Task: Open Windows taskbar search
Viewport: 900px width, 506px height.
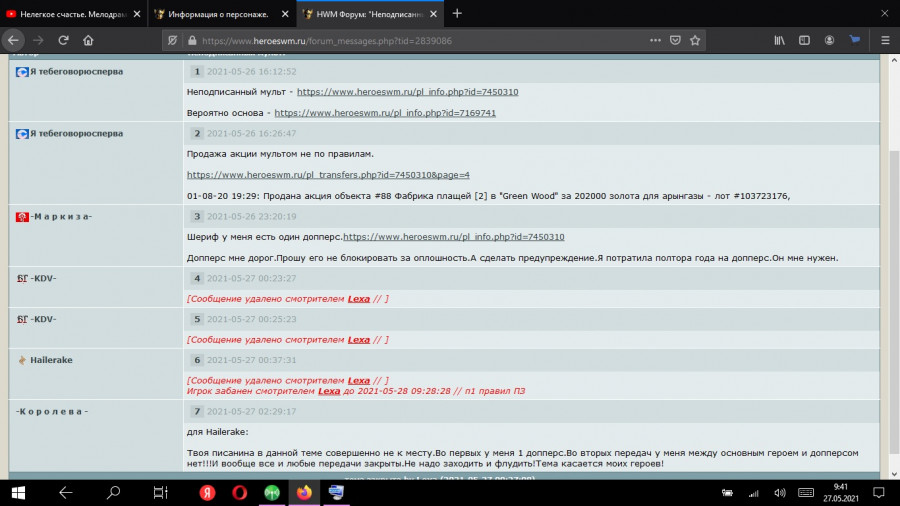Action: tap(113, 492)
